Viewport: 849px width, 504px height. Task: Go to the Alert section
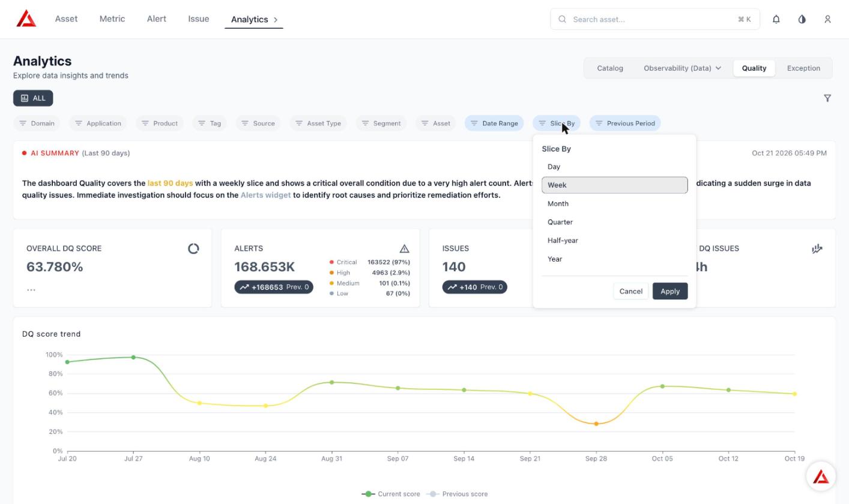(x=157, y=19)
